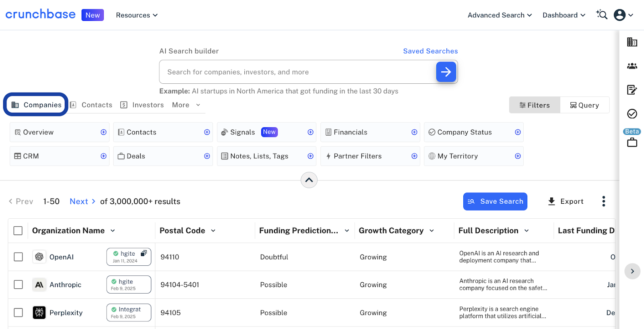Click the Save Search button
This screenshot has height=329, width=644.
coord(495,201)
